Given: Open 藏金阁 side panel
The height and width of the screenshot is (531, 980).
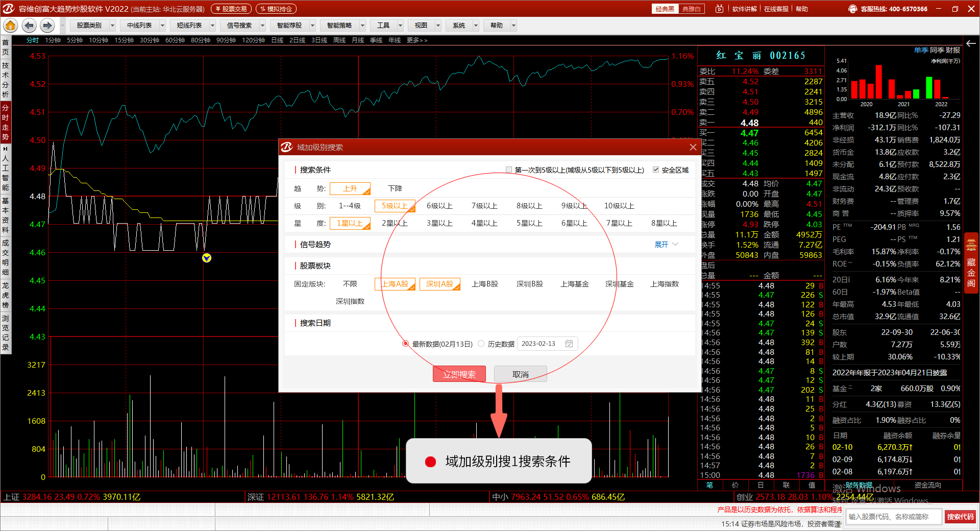Looking at the screenshot, I should pos(971,262).
